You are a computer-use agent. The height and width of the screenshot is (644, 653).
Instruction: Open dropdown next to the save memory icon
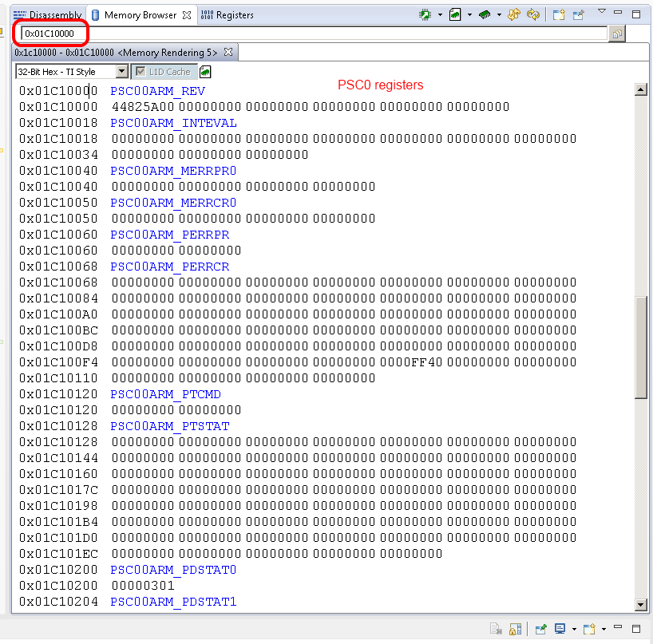[x=469, y=15]
